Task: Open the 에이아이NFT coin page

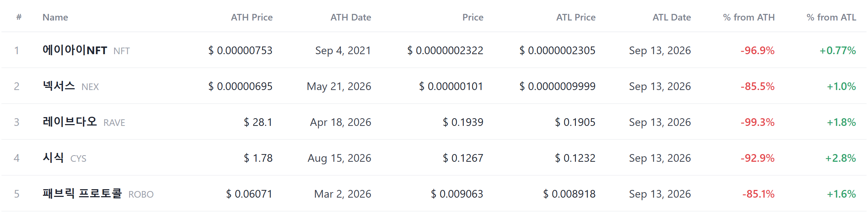Action: tap(75, 50)
